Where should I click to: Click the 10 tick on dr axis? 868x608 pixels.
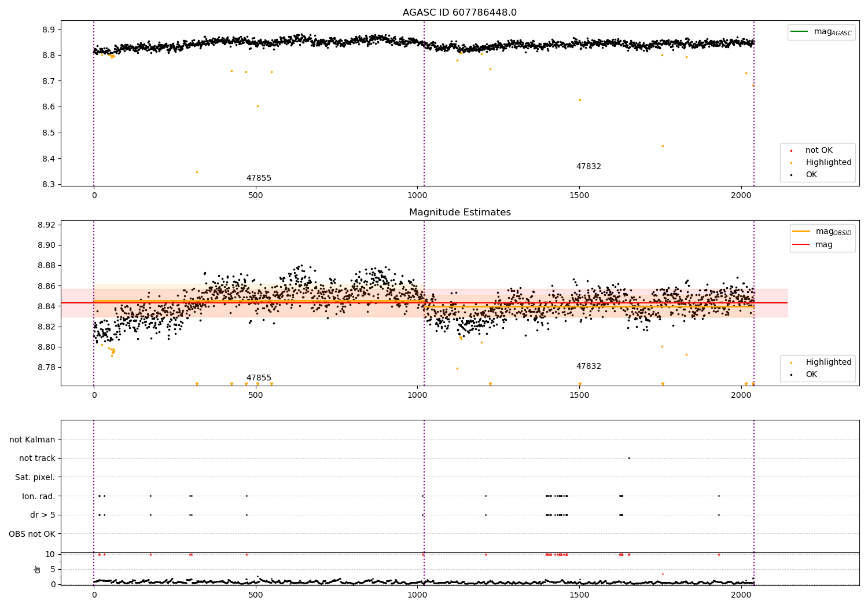(x=50, y=554)
